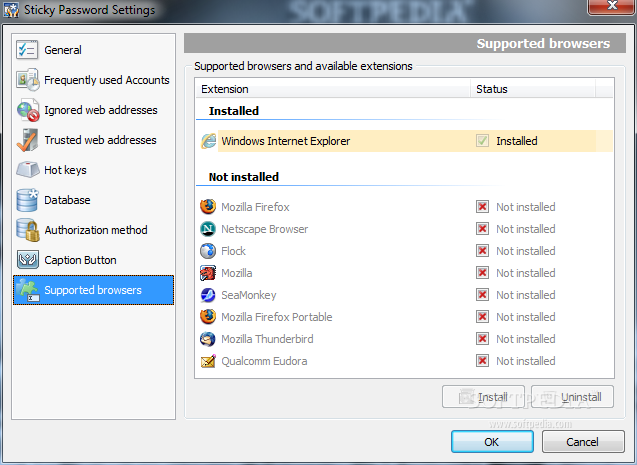
Task: Click the Mozilla Firefox browser icon
Action: click(x=208, y=207)
